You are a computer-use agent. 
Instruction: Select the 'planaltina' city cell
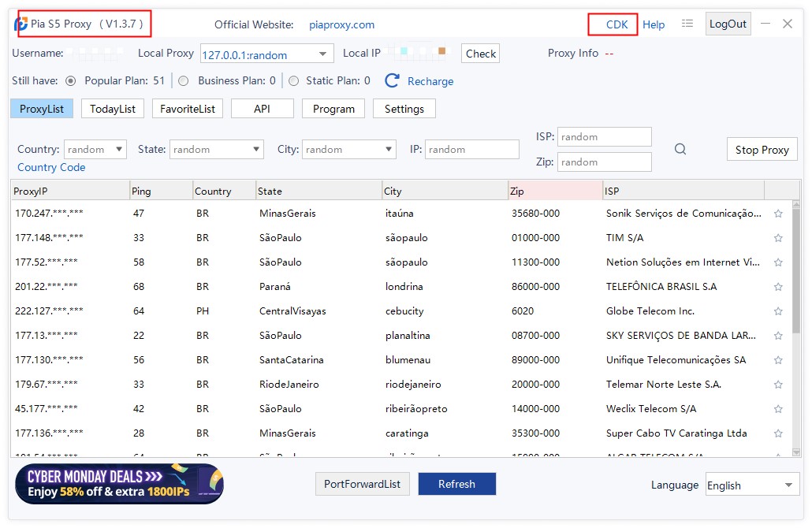(x=408, y=336)
